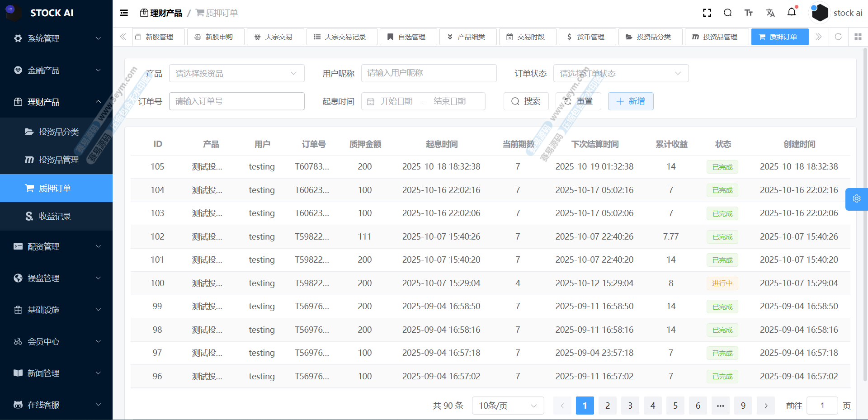Click the 订单号 input field

point(236,101)
